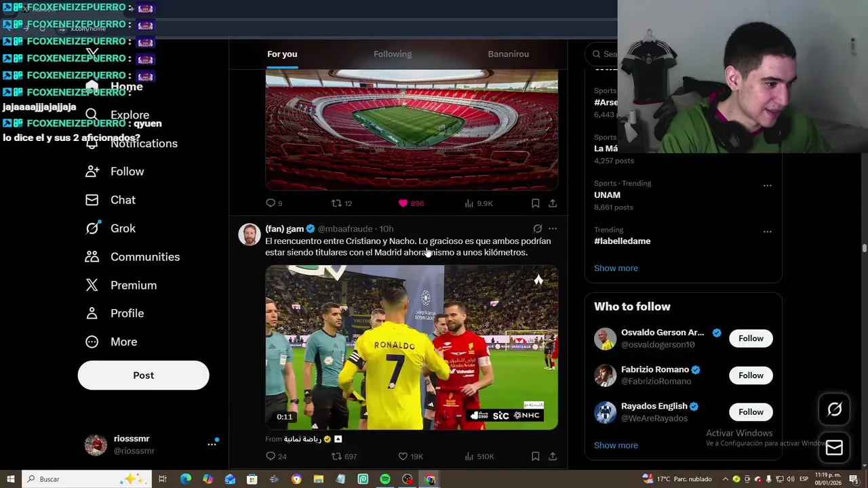Open Premium from the sidebar
The width and height of the screenshot is (868, 488).
point(121,285)
